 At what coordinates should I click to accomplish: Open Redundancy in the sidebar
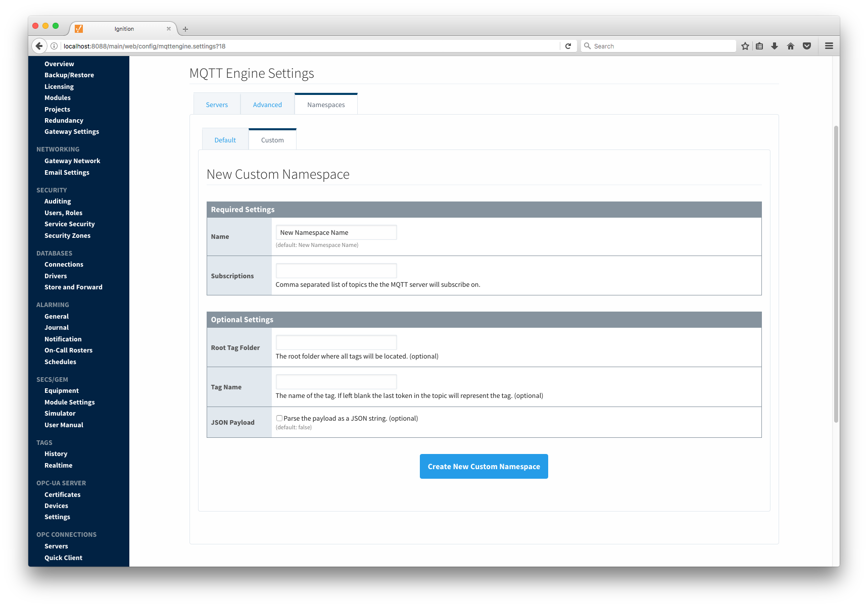click(x=64, y=121)
